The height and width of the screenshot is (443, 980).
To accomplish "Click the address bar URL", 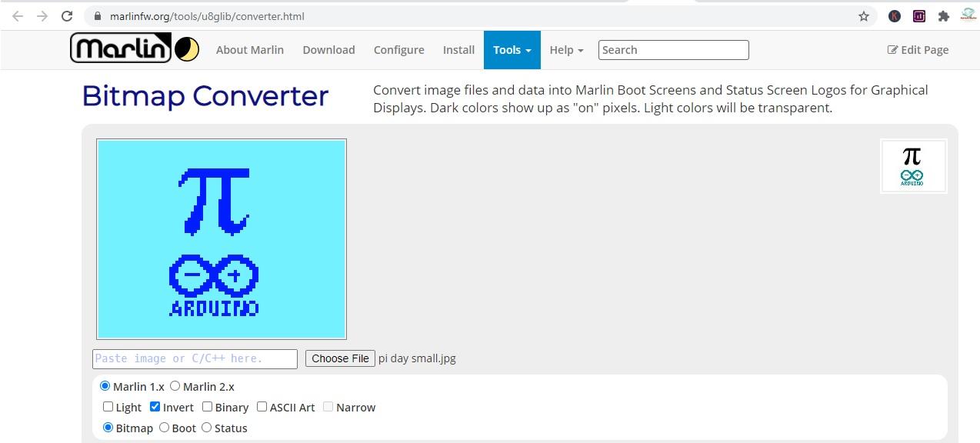I will [208, 16].
